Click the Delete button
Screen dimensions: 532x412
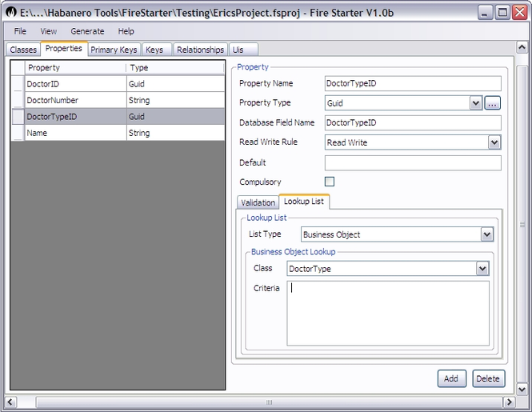coord(488,378)
